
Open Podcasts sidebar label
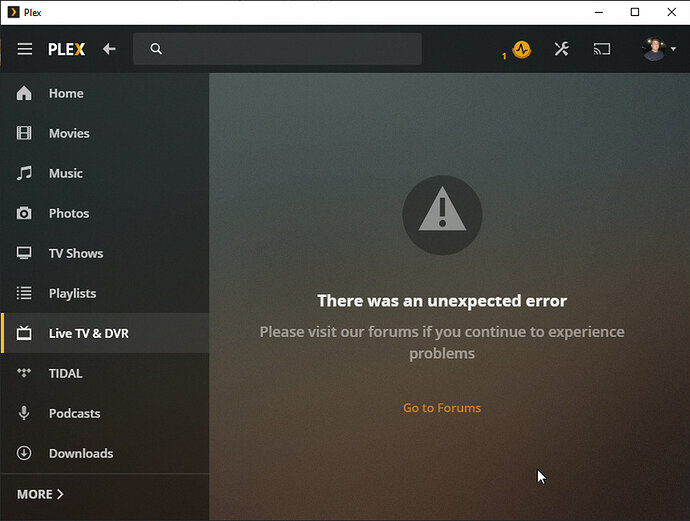point(75,414)
